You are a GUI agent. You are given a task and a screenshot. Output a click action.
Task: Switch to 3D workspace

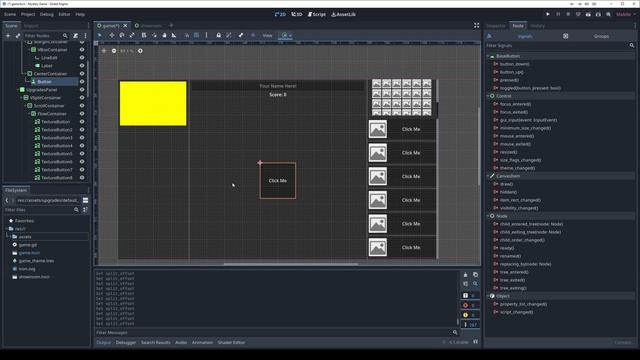[x=297, y=14]
